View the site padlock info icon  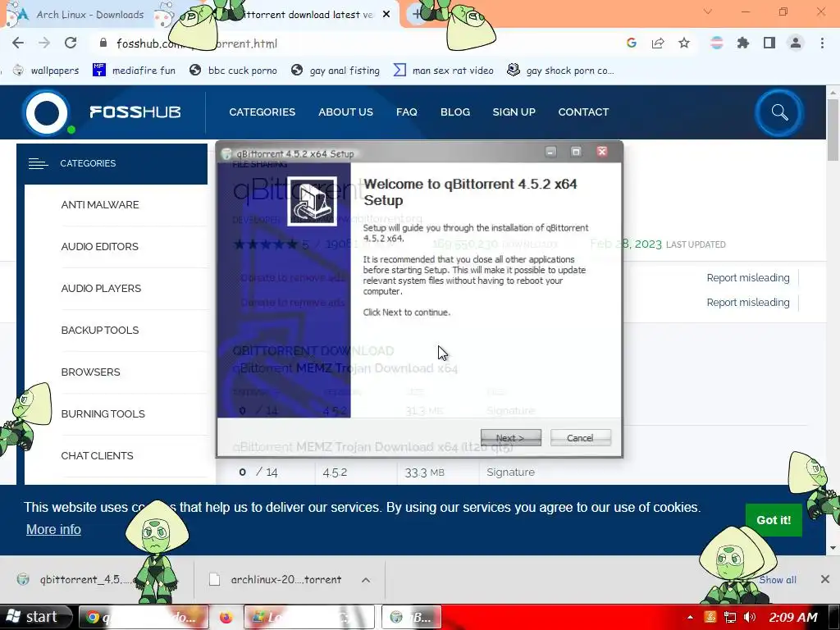pos(103,43)
